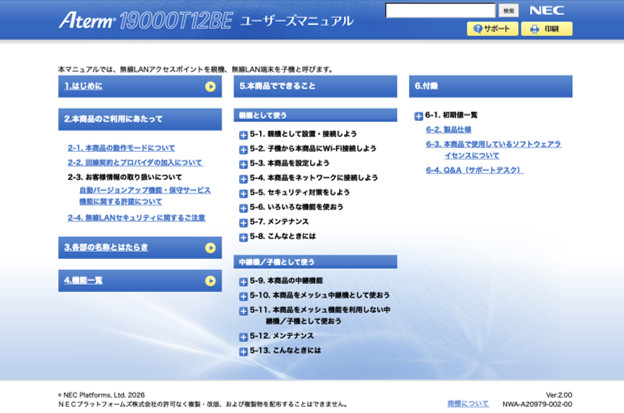Click the 5.本商品でできること header
Screen dimensions: 624x413
click(315, 86)
